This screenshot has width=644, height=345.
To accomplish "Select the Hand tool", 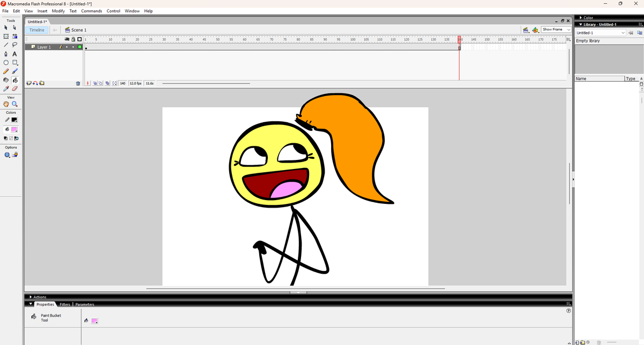I will [6, 104].
